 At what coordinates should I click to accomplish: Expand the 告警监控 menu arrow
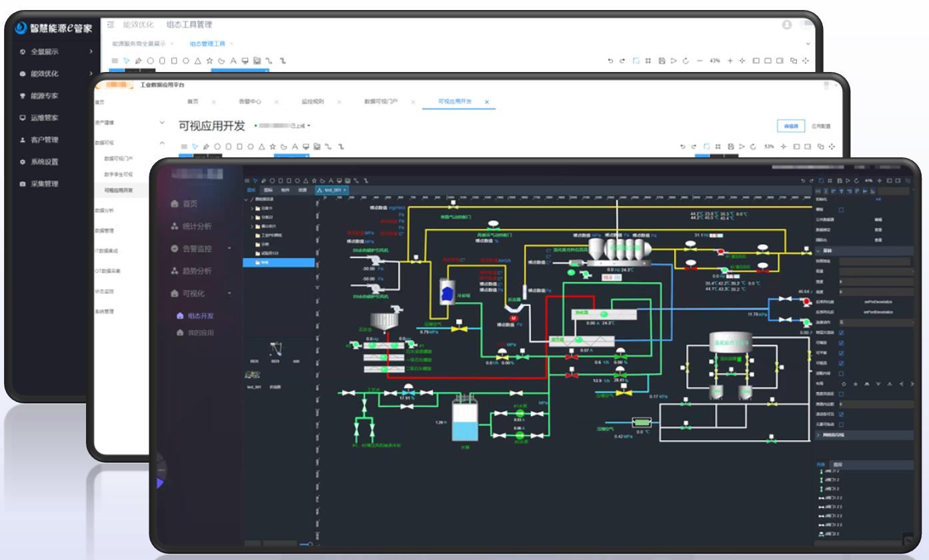pos(229,249)
